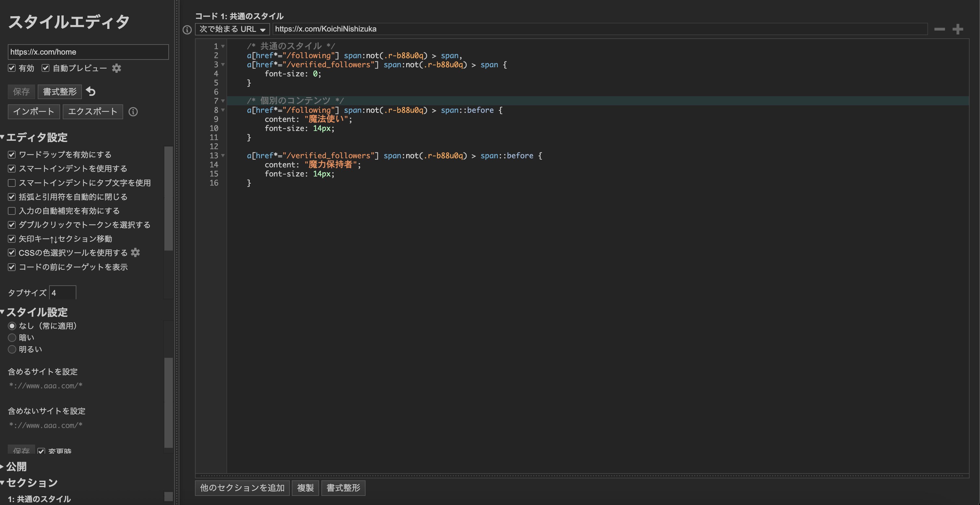
Task: Open CSS color picker settings gear
Action: [135, 252]
